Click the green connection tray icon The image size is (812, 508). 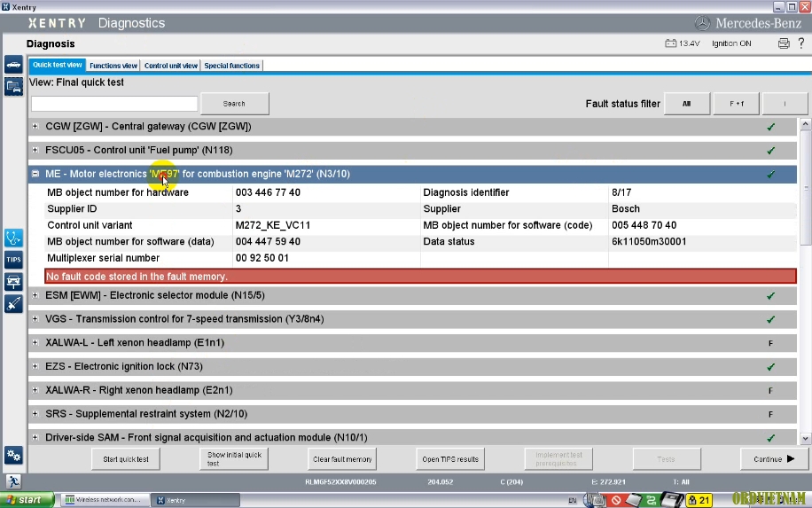pos(651,500)
